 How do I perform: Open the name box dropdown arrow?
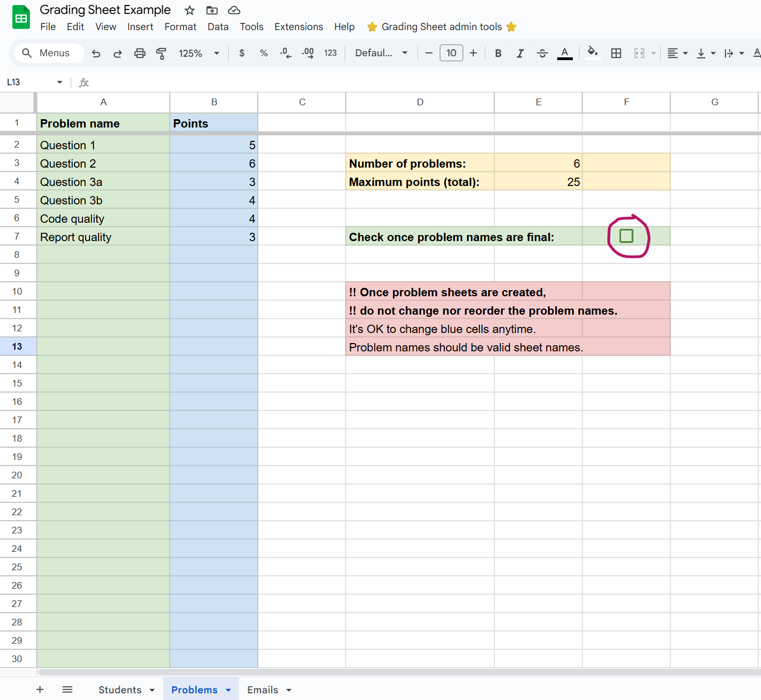pyautogui.click(x=60, y=82)
